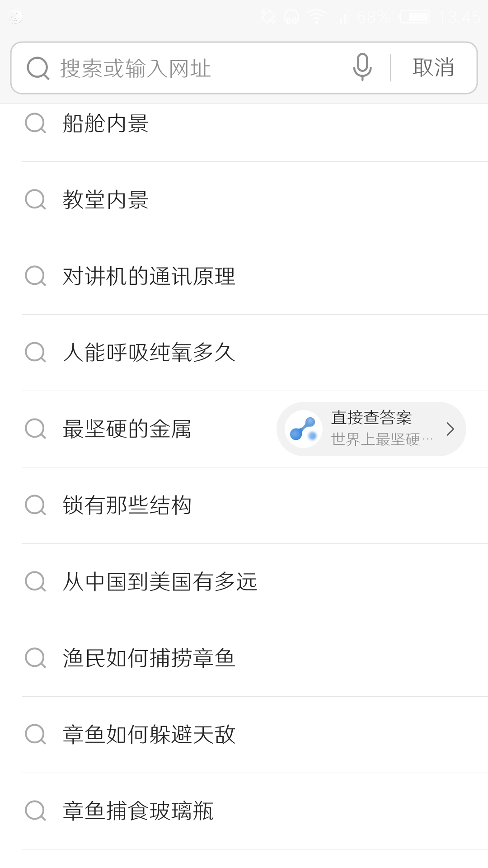This screenshot has height=868, width=488.
Task: Click magnifier icon beside 船舱内景
Action: pyautogui.click(x=35, y=123)
